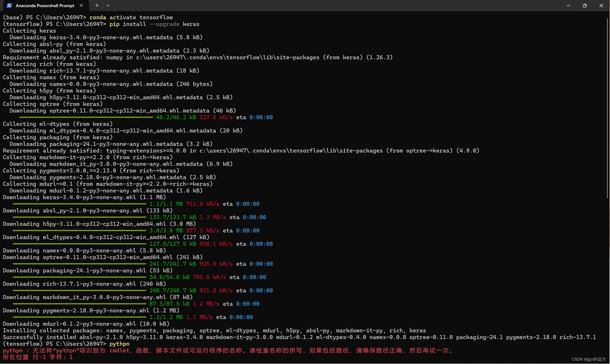610x364 pixels.
Task: Minimize the terminal window
Action: click(568, 5)
